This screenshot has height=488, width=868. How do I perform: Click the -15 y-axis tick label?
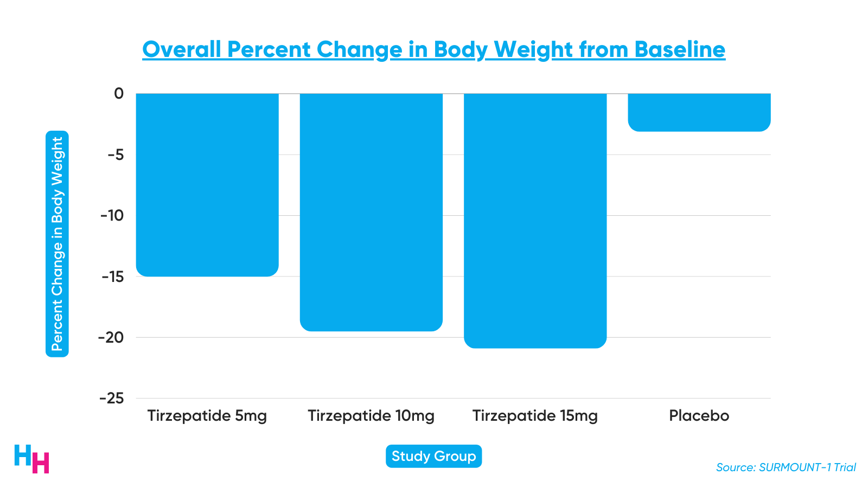point(112,277)
